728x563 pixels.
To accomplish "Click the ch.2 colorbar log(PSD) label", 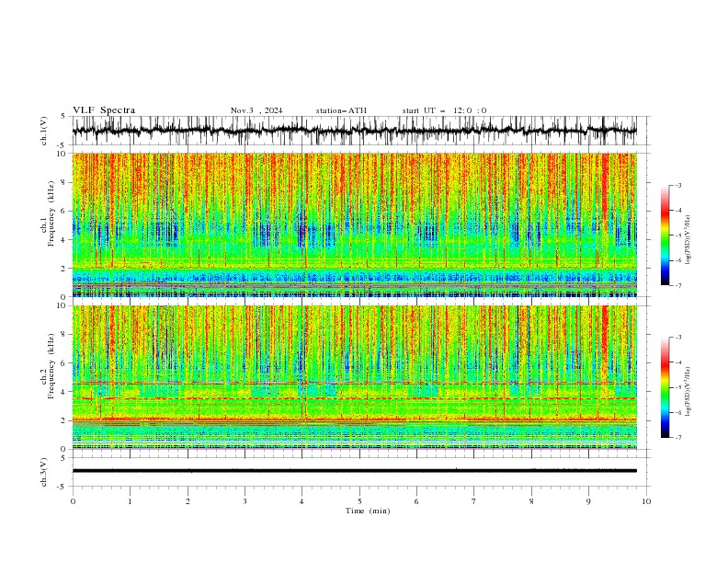I will pyautogui.click(x=688, y=391).
